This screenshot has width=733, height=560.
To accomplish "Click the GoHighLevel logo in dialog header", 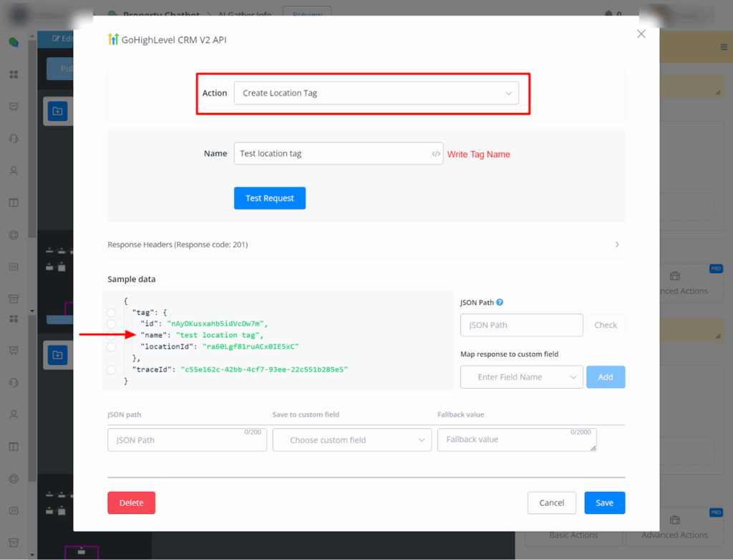I will (x=113, y=39).
